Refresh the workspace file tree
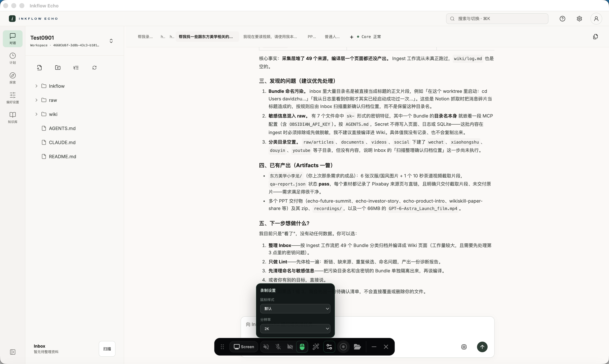The width and height of the screenshot is (609, 364). point(94,68)
